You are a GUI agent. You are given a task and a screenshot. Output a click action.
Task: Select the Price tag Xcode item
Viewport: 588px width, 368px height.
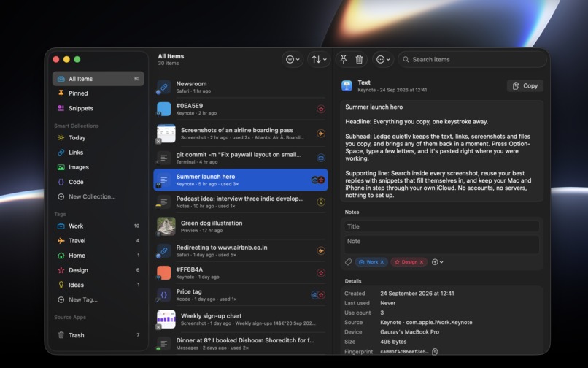(x=241, y=295)
